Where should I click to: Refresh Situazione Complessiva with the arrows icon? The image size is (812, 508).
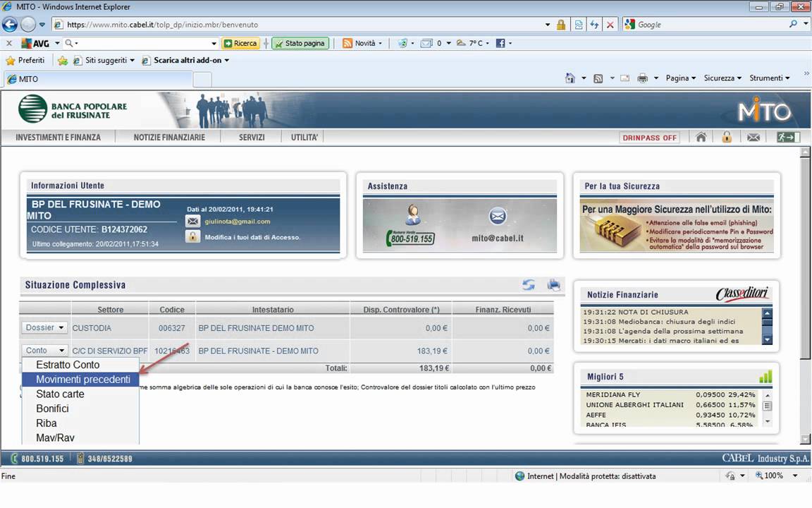(x=528, y=284)
